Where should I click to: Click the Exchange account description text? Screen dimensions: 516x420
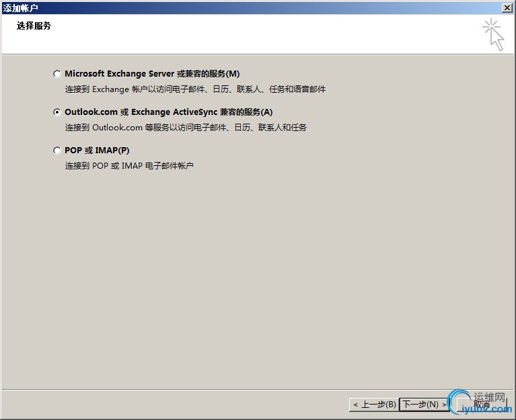(x=195, y=89)
